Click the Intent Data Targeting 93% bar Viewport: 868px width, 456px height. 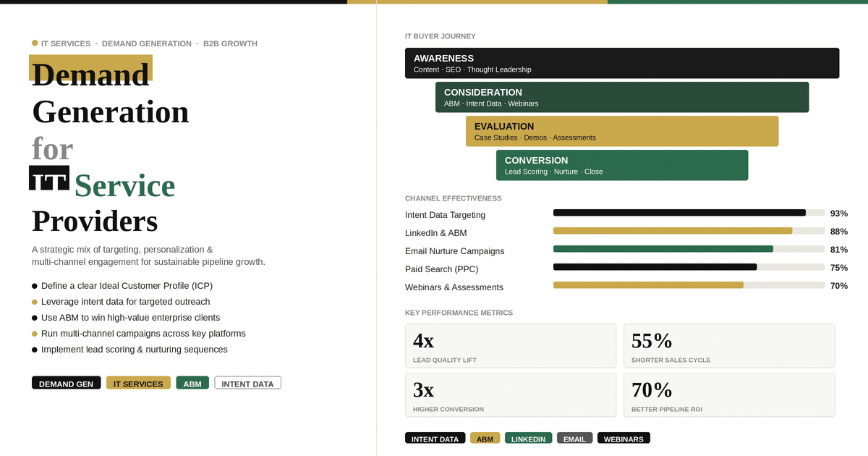pyautogui.click(x=679, y=213)
